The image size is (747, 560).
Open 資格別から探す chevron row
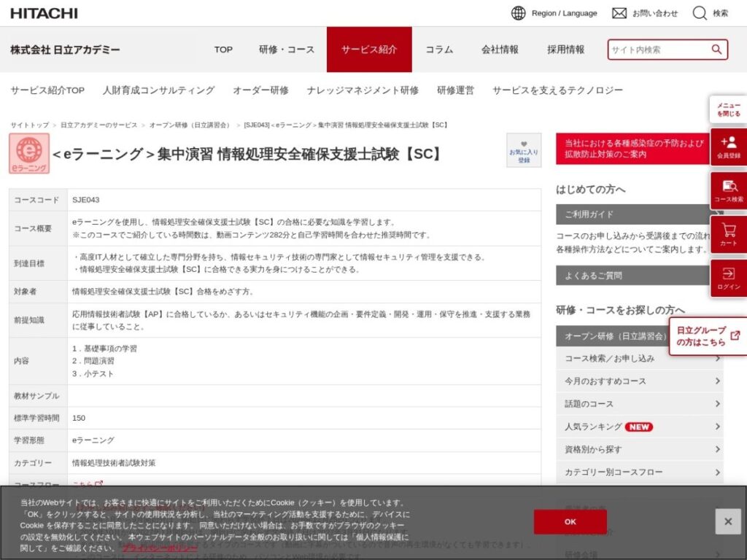tap(640, 449)
